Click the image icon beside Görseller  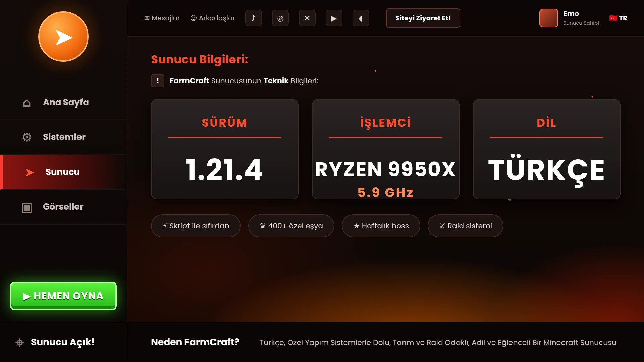click(27, 207)
